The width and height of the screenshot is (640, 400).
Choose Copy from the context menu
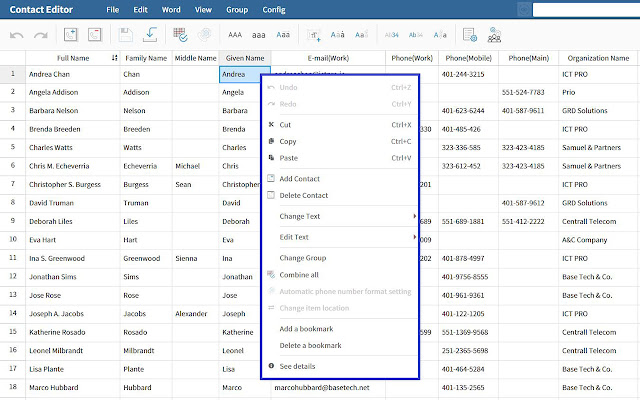pyautogui.click(x=288, y=141)
